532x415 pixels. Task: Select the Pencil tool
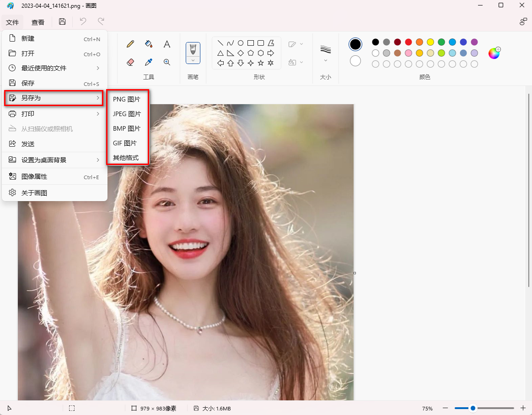tap(130, 44)
